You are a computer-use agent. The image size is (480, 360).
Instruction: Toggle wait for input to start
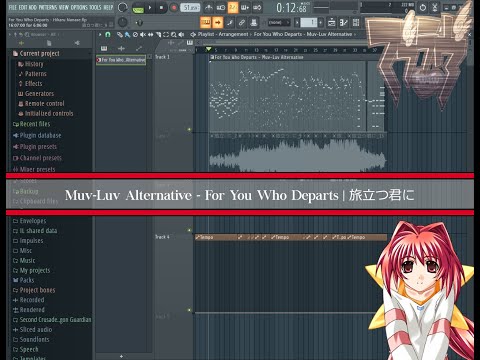pyautogui.click(x=221, y=7)
